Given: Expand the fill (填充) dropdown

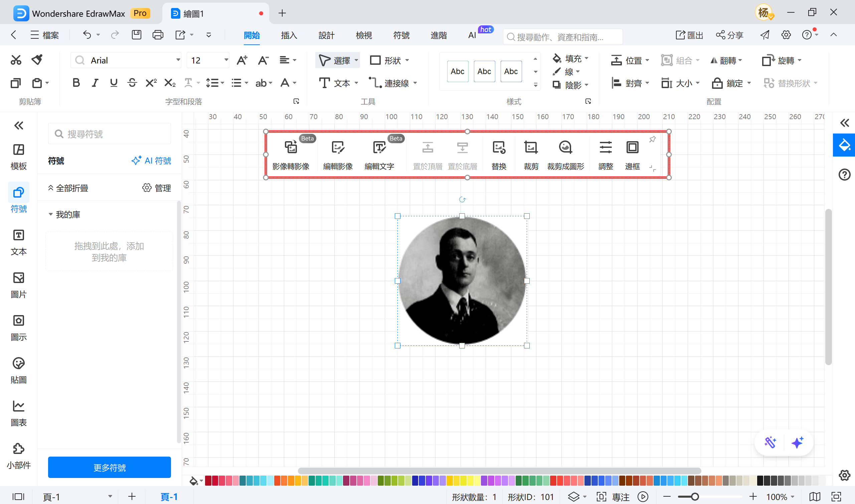Looking at the screenshot, I should tap(586, 58).
